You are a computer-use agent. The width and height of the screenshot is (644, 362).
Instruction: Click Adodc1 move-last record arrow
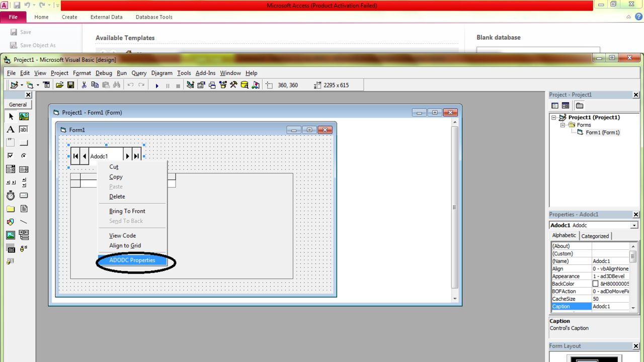tap(136, 156)
